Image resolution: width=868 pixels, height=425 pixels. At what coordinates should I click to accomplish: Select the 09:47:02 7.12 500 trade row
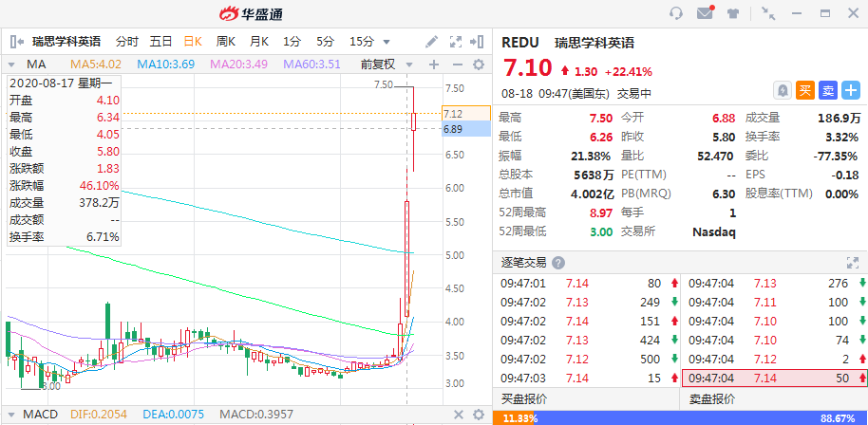click(x=587, y=360)
